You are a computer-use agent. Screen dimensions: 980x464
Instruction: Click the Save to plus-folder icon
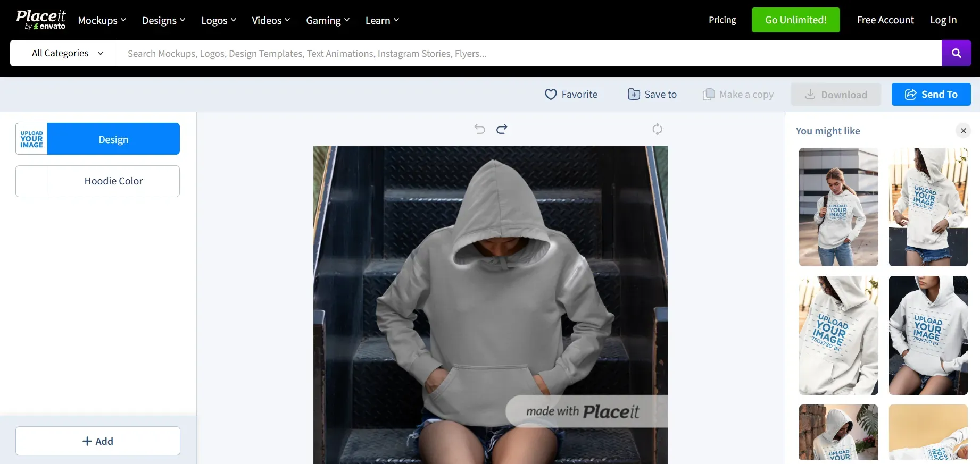coord(634,95)
